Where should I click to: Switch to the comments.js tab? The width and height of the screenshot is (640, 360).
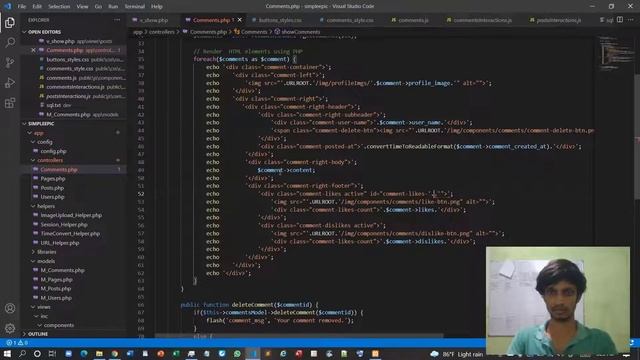click(x=413, y=20)
